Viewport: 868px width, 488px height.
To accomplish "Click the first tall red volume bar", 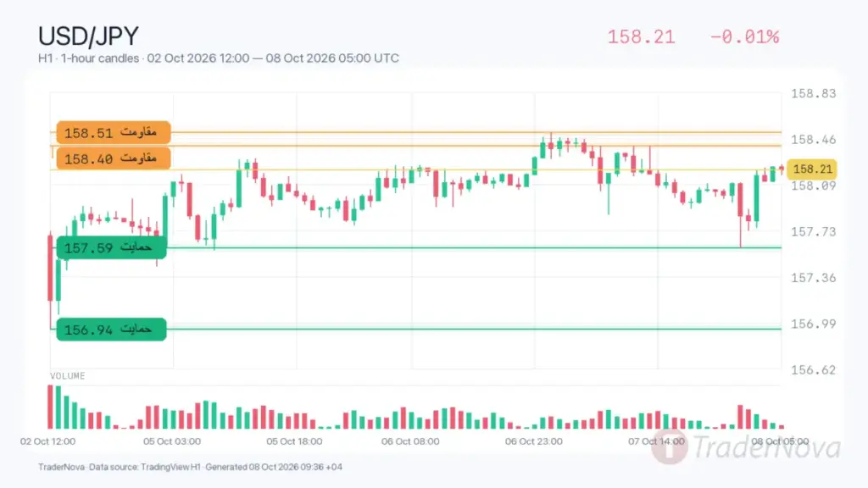I will [x=50, y=408].
